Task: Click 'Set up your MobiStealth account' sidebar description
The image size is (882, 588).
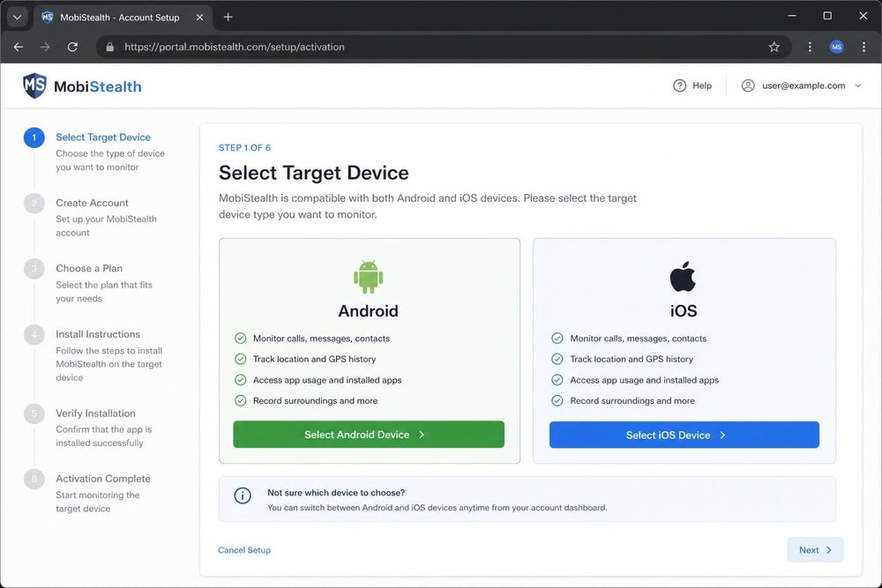Action: click(107, 226)
